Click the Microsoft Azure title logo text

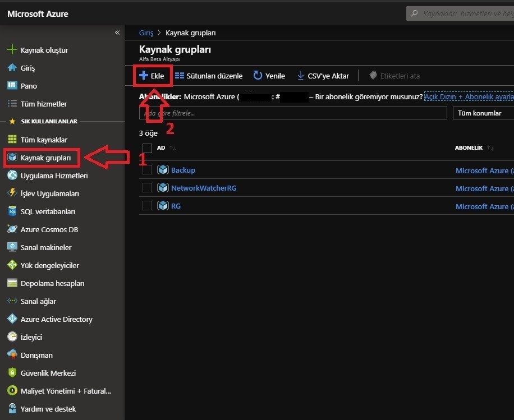pos(38,14)
